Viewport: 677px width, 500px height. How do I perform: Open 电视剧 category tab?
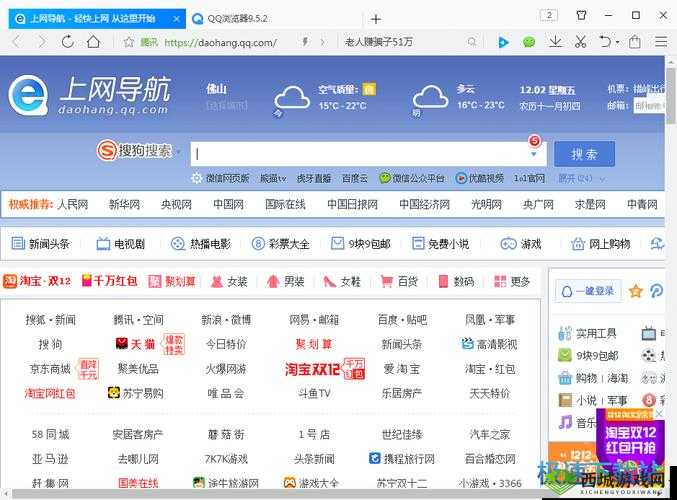click(x=120, y=244)
